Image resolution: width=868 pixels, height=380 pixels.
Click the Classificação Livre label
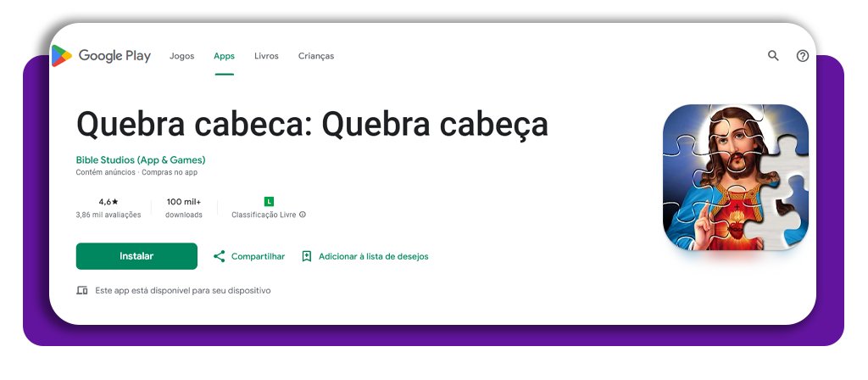pyautogui.click(x=264, y=215)
